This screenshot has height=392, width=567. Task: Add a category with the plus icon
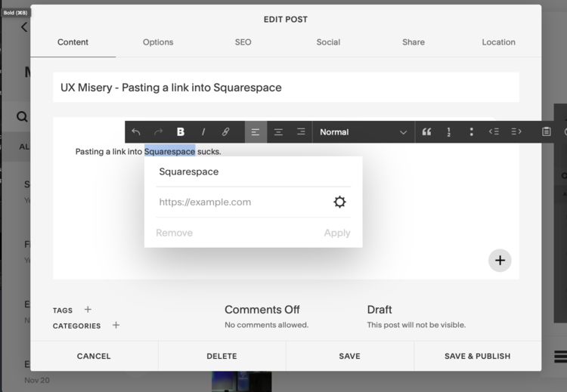[116, 325]
